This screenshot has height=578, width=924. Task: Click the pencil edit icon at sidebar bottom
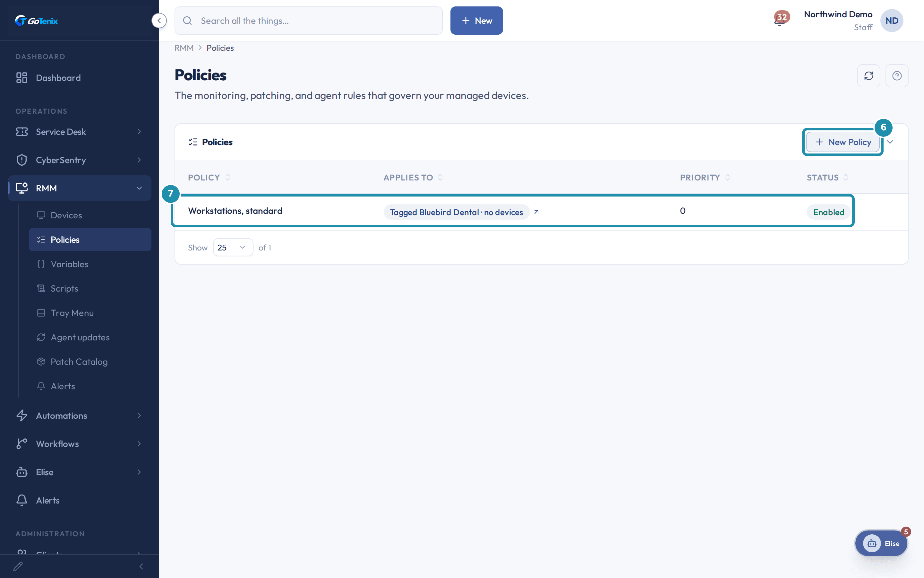point(18,566)
